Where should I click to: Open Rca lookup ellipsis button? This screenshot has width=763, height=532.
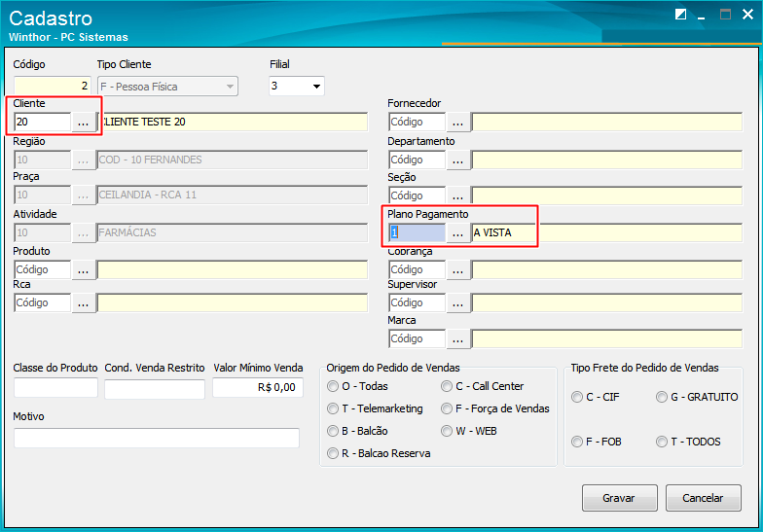84,303
